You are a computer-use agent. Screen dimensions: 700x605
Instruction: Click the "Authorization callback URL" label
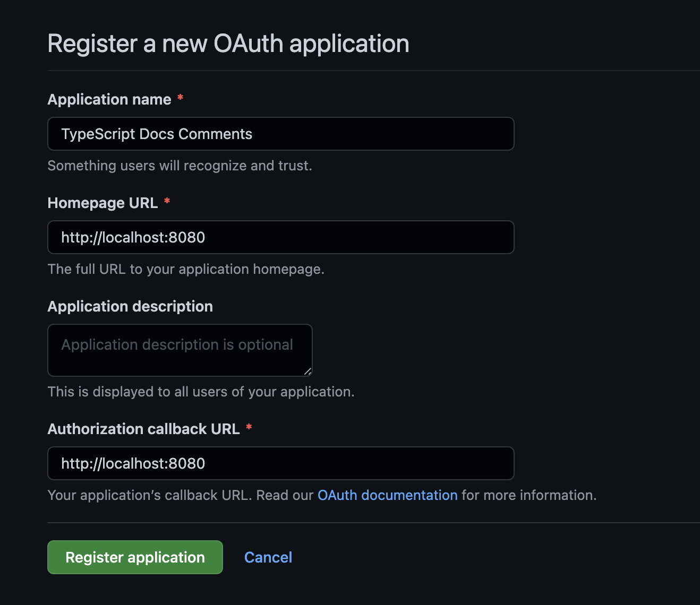tap(143, 429)
